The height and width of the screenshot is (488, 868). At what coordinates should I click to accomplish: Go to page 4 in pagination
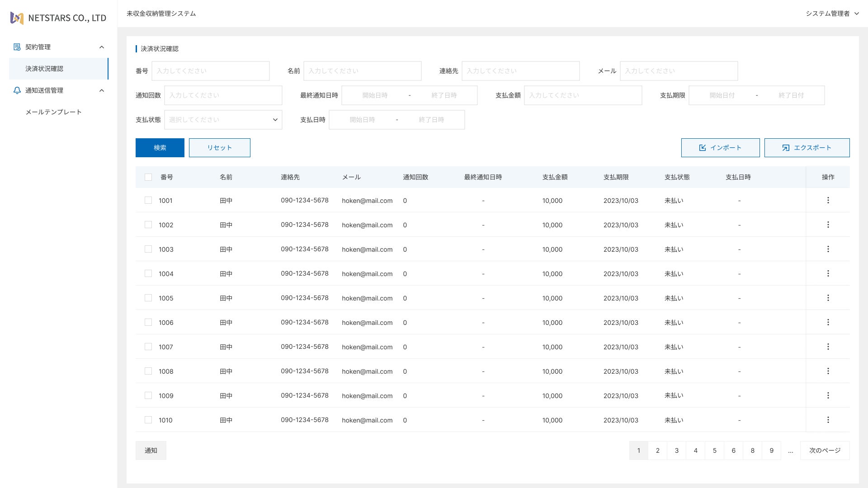pyautogui.click(x=695, y=450)
